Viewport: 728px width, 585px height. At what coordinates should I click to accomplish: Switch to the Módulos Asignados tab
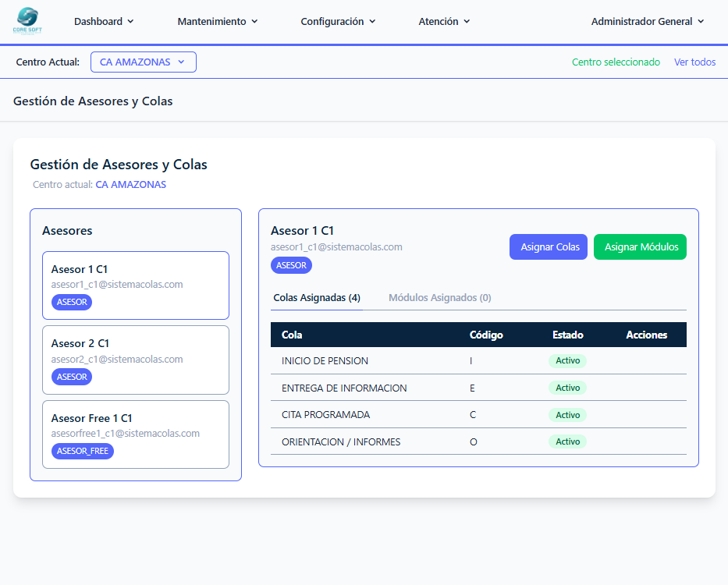tap(439, 298)
